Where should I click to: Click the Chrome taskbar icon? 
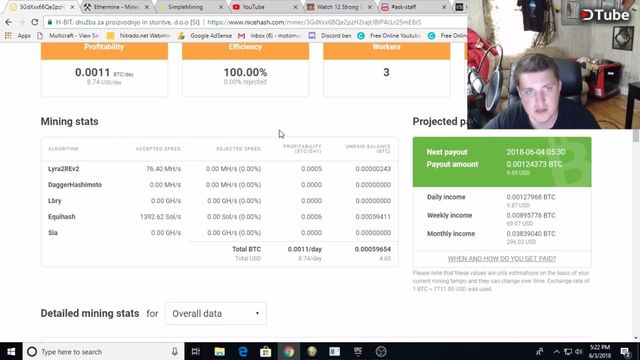289,351
